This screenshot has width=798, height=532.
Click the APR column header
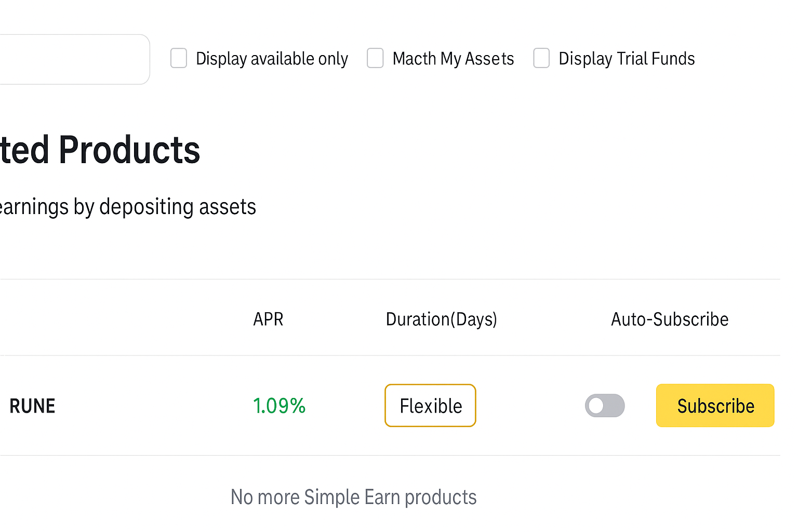tap(268, 319)
